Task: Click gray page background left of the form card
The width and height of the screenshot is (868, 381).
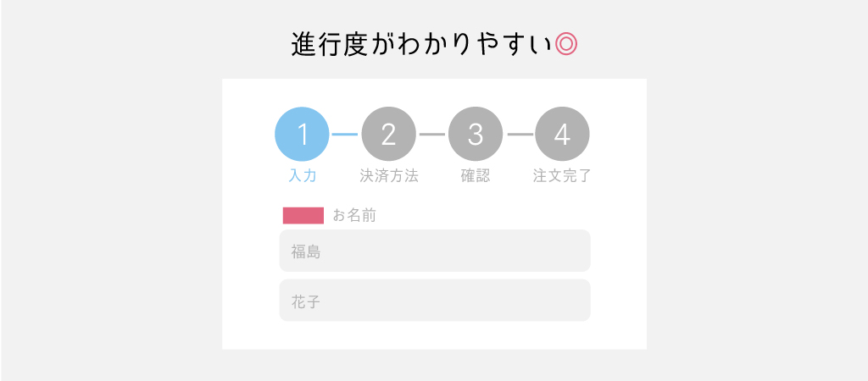Action: [x=110, y=212]
